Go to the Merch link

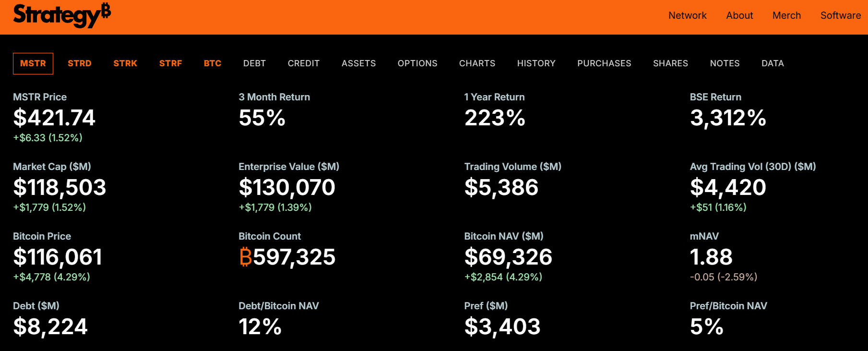point(786,15)
